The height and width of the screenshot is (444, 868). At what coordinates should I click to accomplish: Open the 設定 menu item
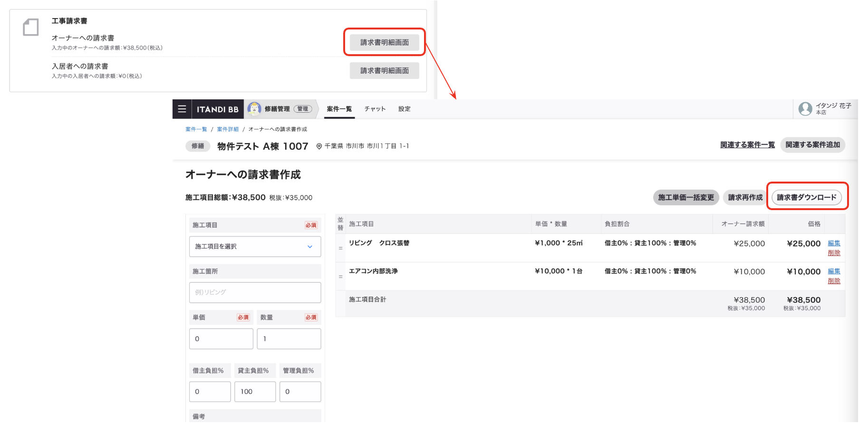click(x=405, y=109)
